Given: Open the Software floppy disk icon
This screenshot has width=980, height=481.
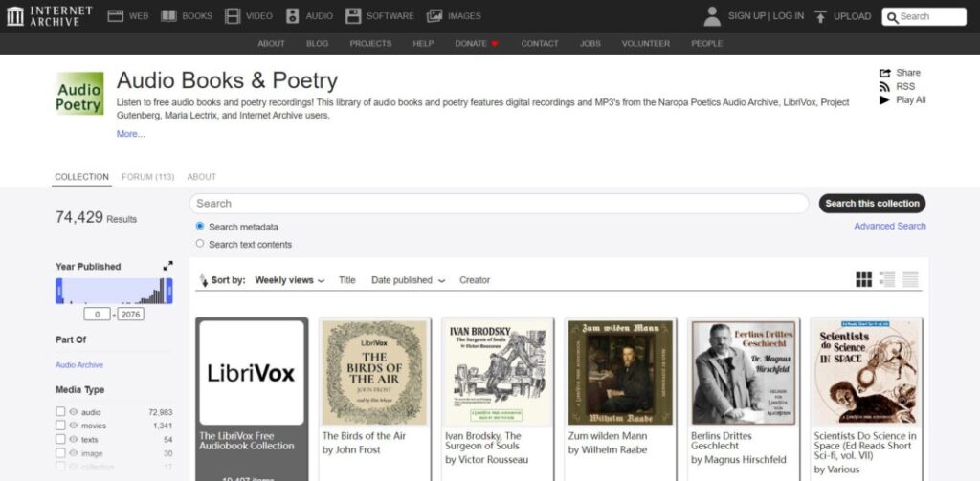Looking at the screenshot, I should point(353,16).
